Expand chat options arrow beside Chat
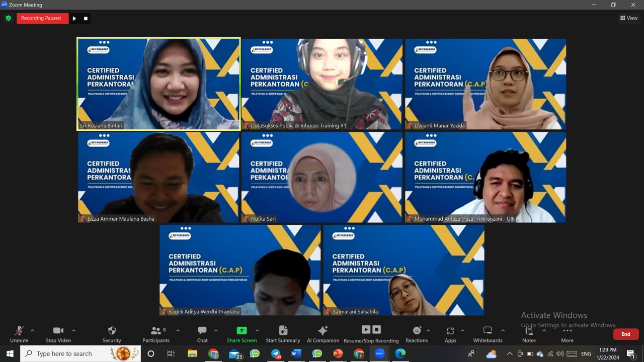Image resolution: width=644 pixels, height=362 pixels. (x=216, y=331)
